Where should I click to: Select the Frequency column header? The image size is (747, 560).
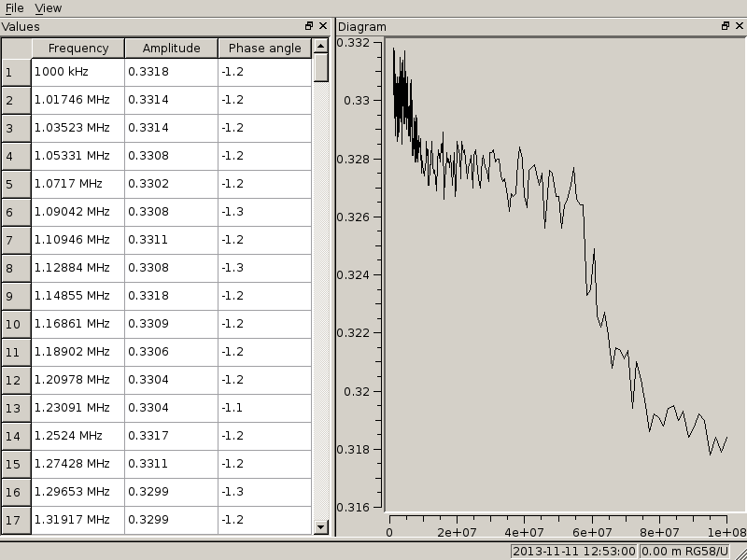78,49
